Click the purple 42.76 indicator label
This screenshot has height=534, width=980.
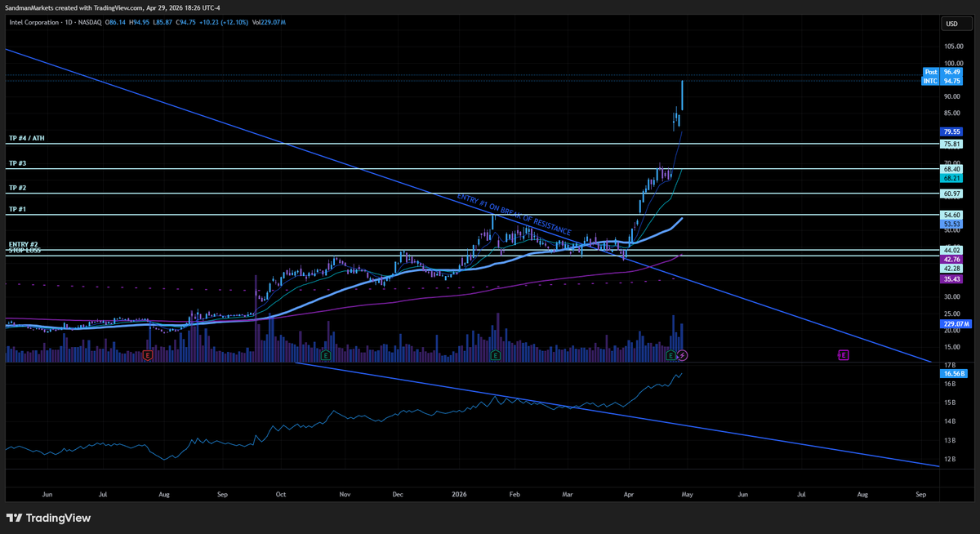coord(951,260)
